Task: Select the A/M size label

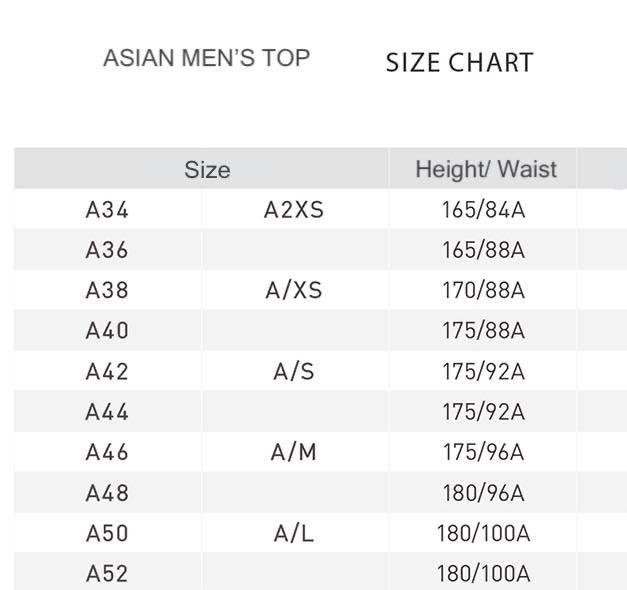Action: (x=294, y=452)
